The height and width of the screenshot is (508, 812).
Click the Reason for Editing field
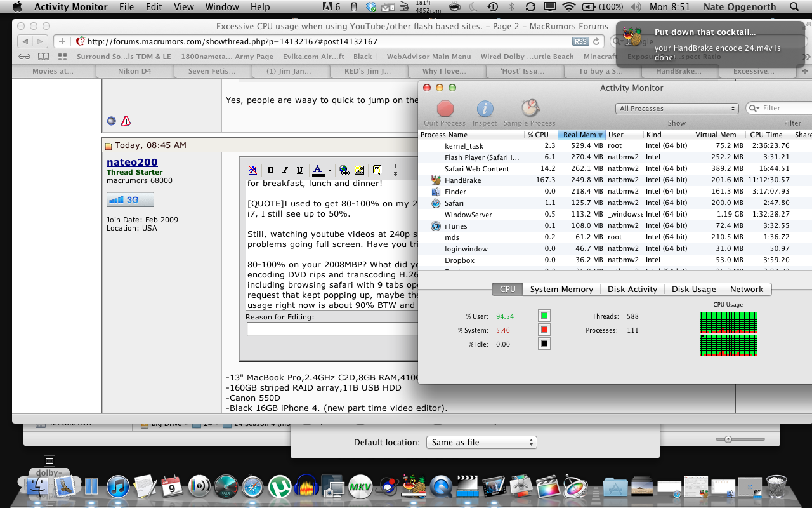coord(331,329)
